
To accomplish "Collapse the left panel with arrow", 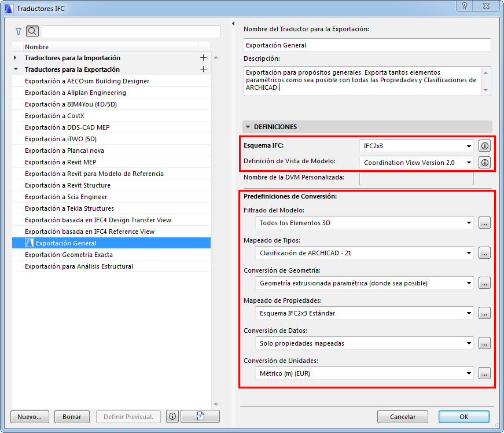I will tap(233, 24).
